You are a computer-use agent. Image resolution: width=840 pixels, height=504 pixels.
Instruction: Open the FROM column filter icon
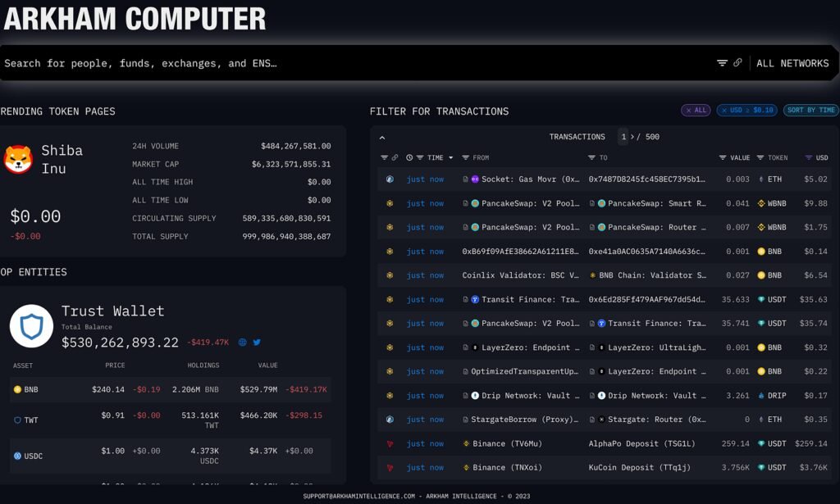(465, 157)
